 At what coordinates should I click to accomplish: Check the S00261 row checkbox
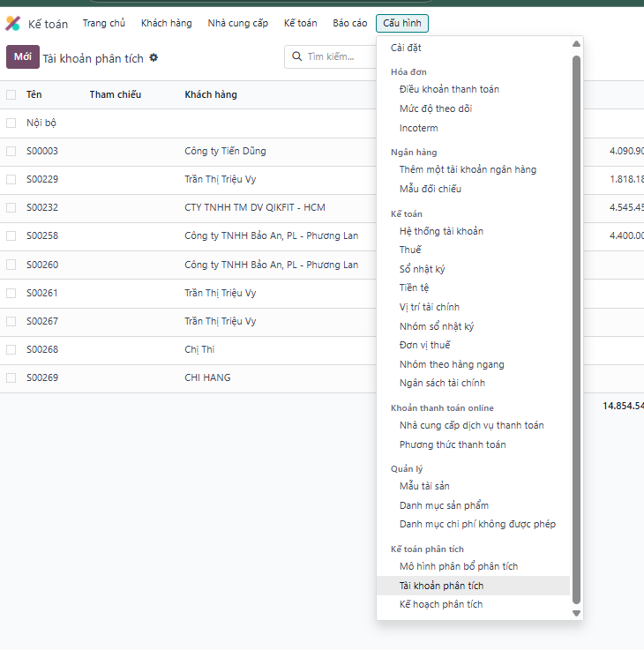coord(11,293)
